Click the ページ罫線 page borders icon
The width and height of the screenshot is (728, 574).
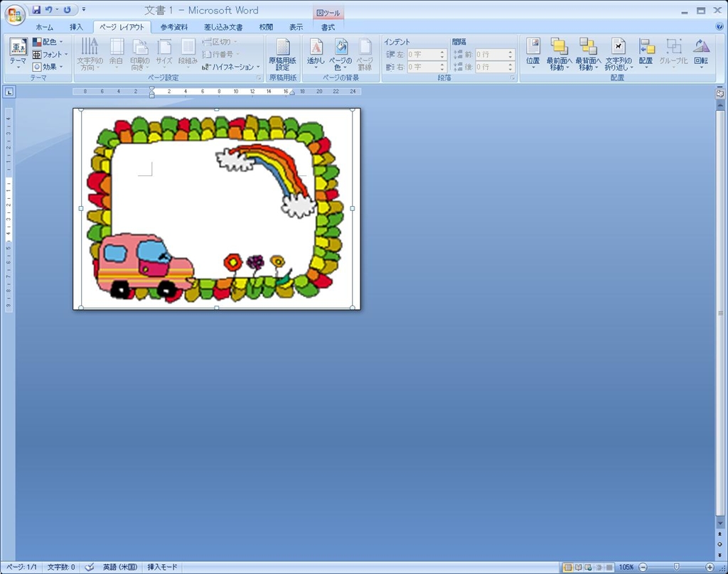(x=365, y=53)
